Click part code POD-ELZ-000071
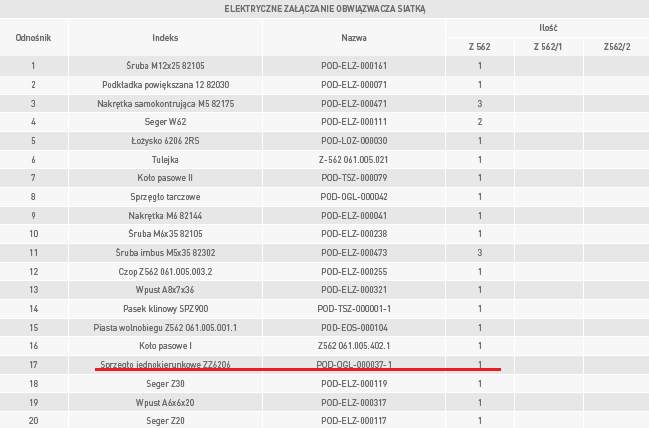The height and width of the screenshot is (428, 649). tap(354, 84)
